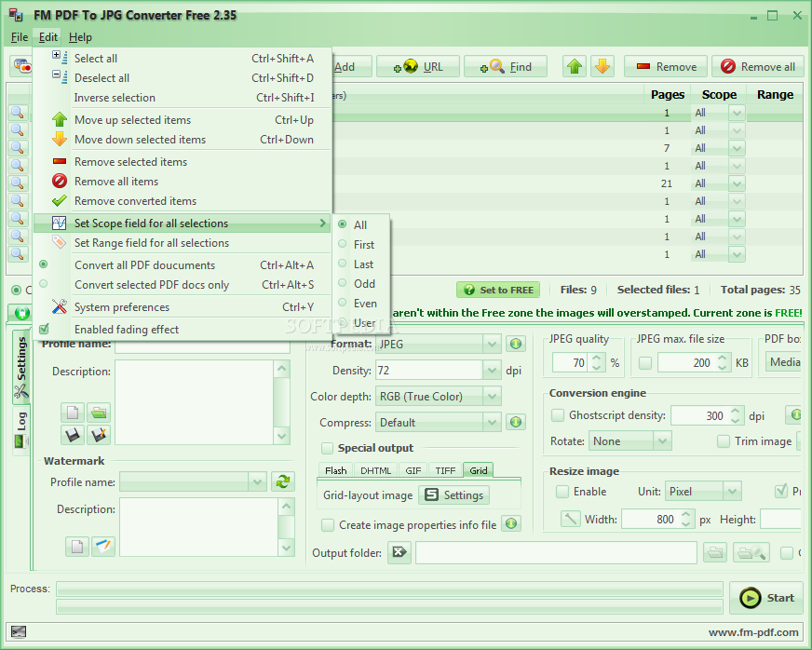
Task: Click the refresh icon beside Watermark profile name
Action: click(283, 481)
